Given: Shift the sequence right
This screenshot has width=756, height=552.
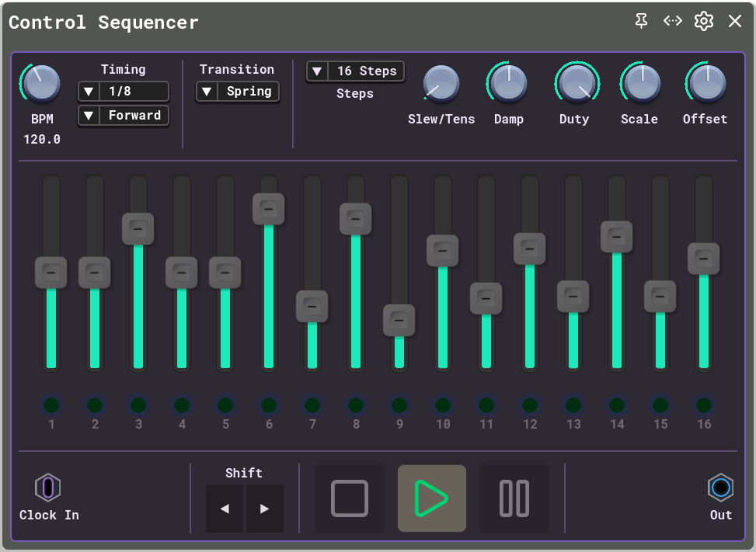Looking at the screenshot, I should [x=265, y=509].
